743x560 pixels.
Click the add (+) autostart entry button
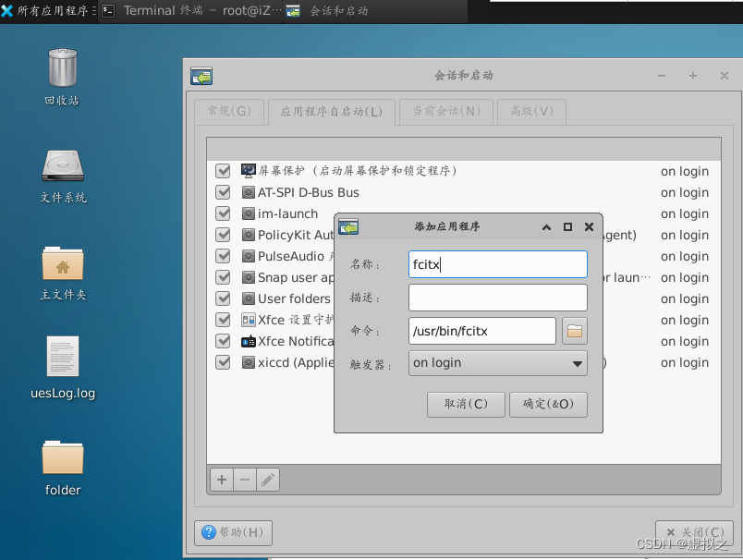[x=222, y=480]
